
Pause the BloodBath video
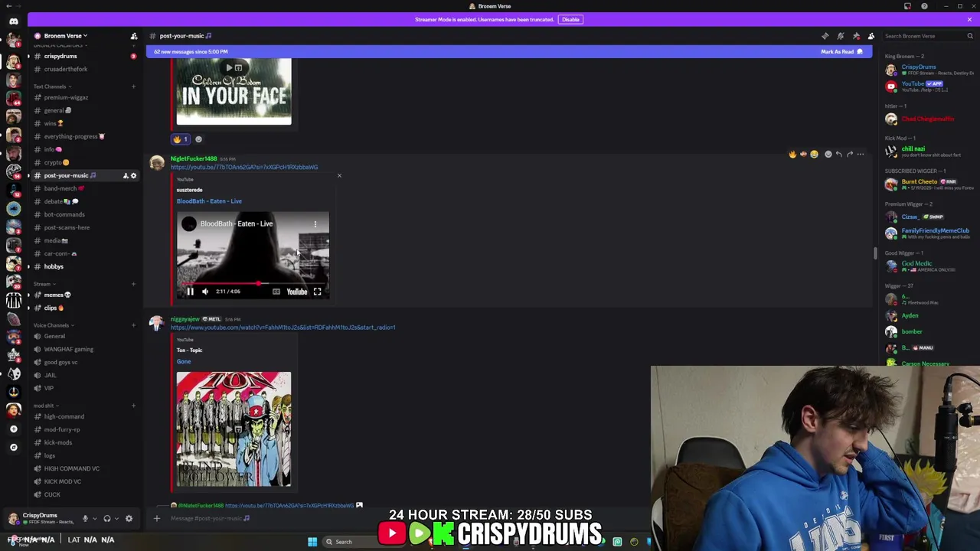[190, 292]
